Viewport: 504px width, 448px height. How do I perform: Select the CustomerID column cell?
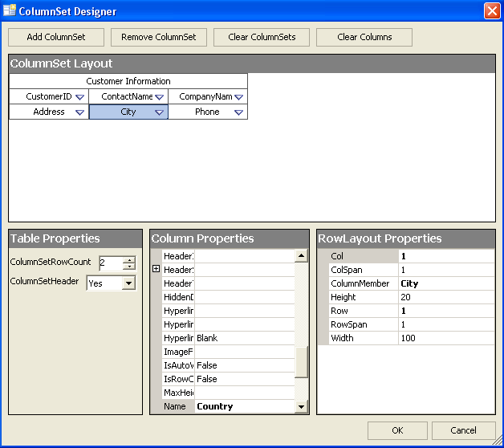[49, 96]
